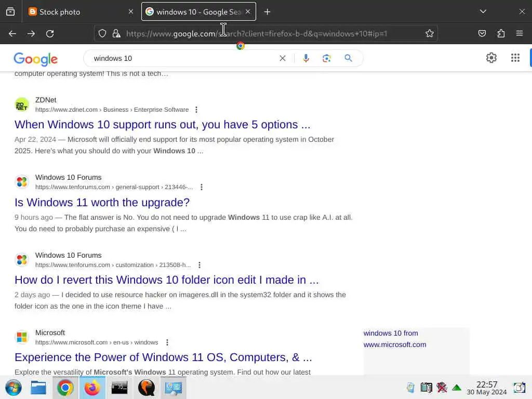Open How do I revert folder icon link

(167, 280)
